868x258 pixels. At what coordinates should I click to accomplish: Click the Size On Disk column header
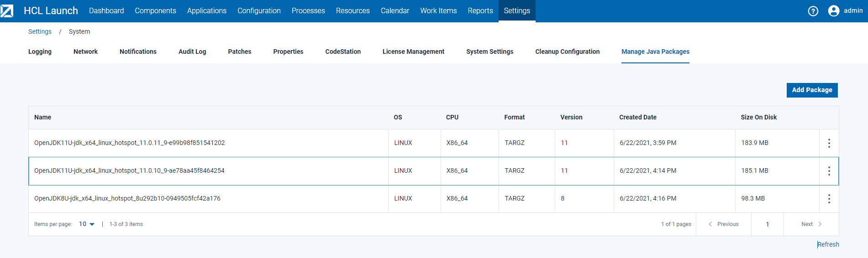pyautogui.click(x=758, y=117)
